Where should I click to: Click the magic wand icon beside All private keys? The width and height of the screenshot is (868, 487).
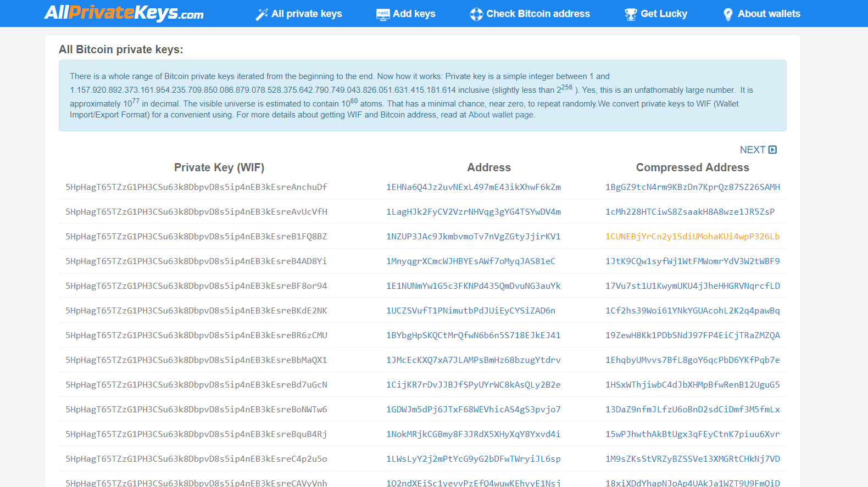261,14
